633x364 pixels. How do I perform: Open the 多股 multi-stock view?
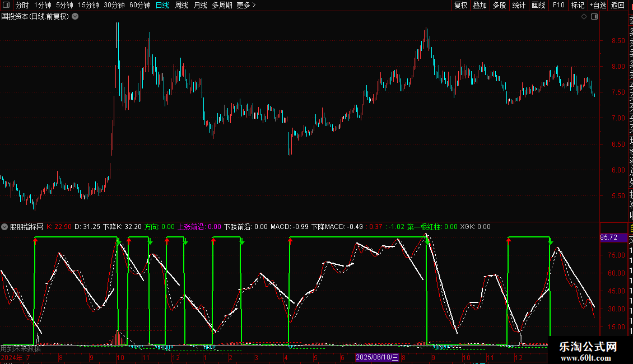coord(499,5)
